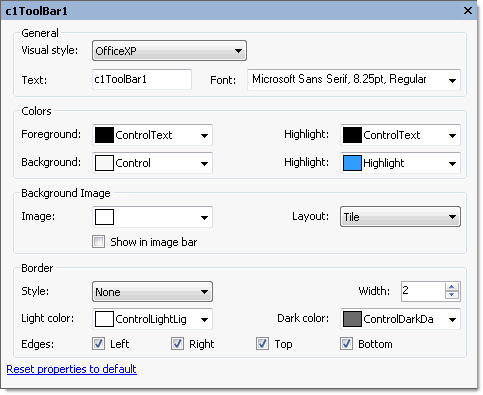The image size is (483, 395).
Task: Open the Border Style None dropdown
Action: 152,292
